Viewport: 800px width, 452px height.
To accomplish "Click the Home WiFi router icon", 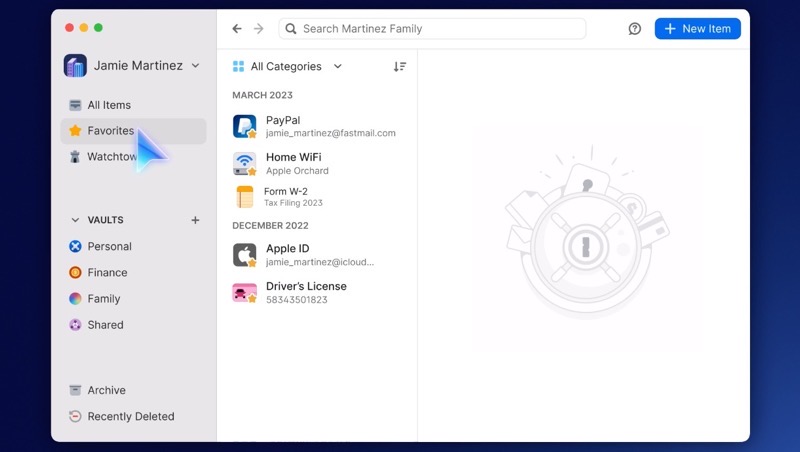I will (x=244, y=163).
